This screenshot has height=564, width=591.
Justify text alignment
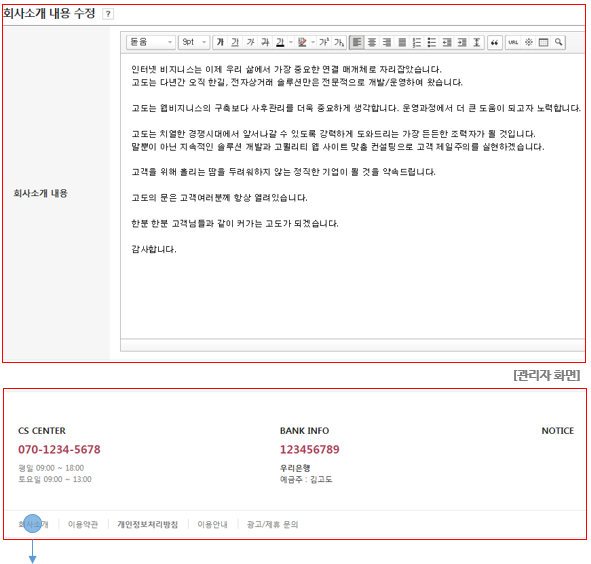pos(402,42)
